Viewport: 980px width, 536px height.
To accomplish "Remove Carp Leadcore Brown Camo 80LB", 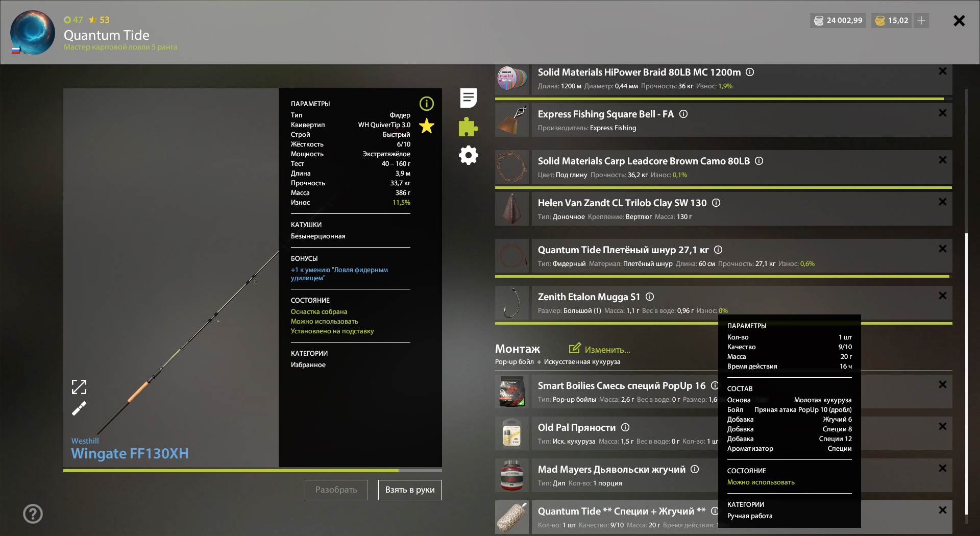I will (x=943, y=160).
